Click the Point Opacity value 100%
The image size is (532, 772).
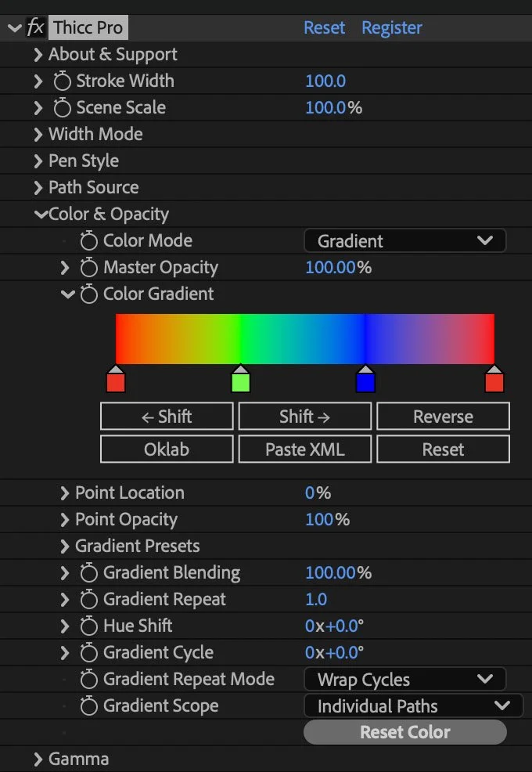[x=327, y=519]
